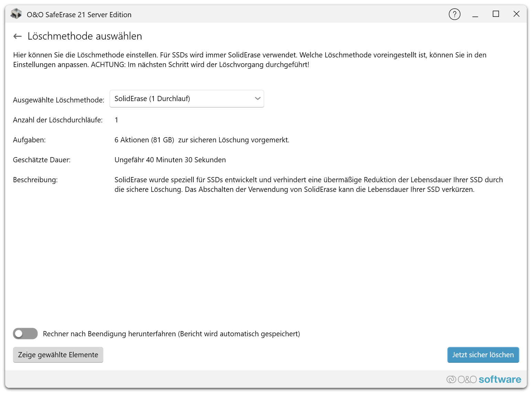Click the 'Aufgaben:' label

pyautogui.click(x=29, y=140)
